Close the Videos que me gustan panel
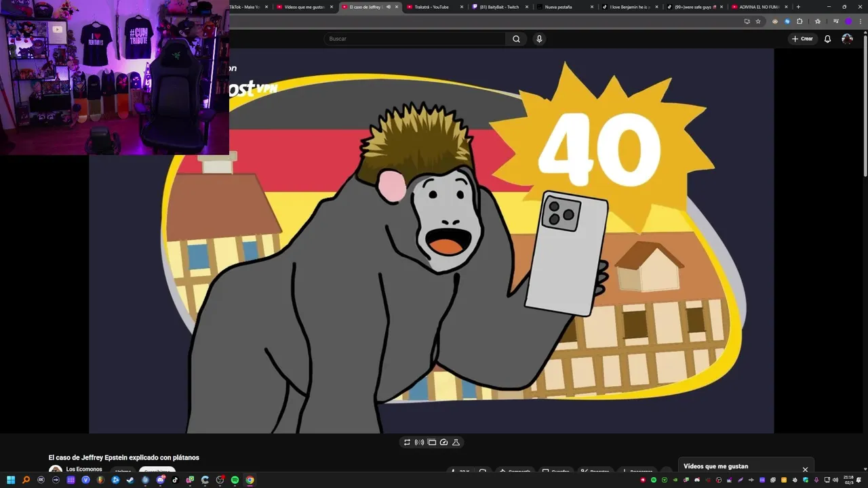The height and width of the screenshot is (488, 868). (806, 469)
